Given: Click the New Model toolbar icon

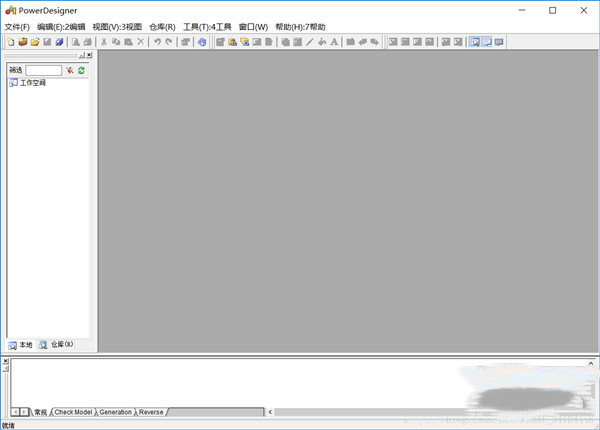Looking at the screenshot, I should pos(11,42).
